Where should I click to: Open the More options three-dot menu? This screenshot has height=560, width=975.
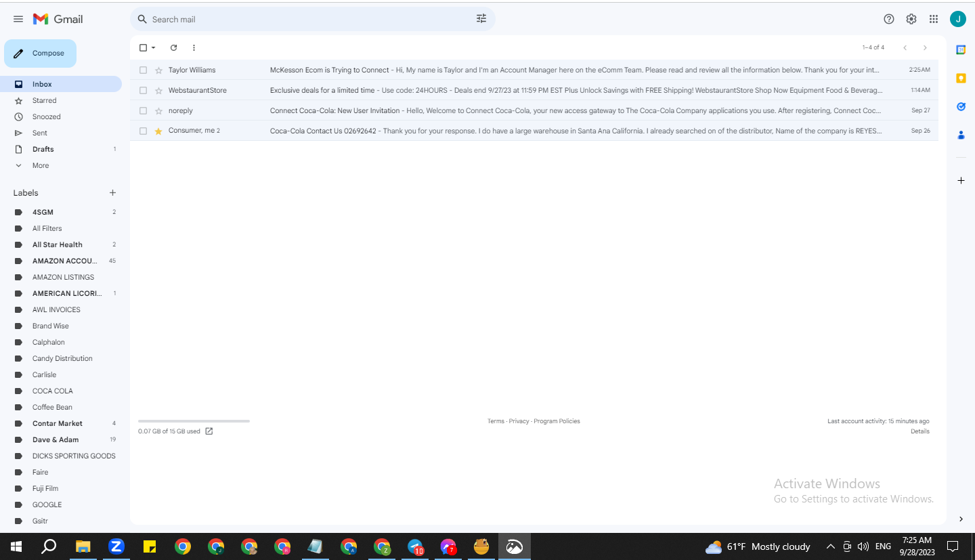194,47
